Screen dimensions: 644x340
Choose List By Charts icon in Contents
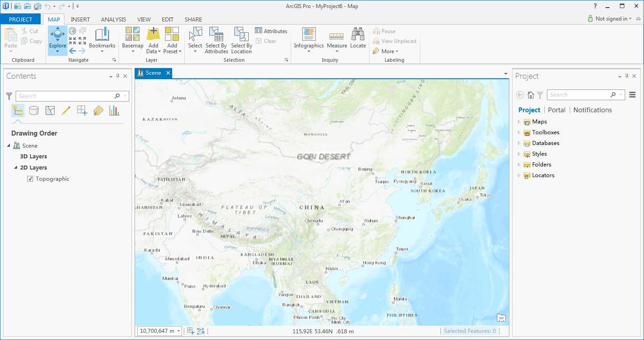(114, 110)
